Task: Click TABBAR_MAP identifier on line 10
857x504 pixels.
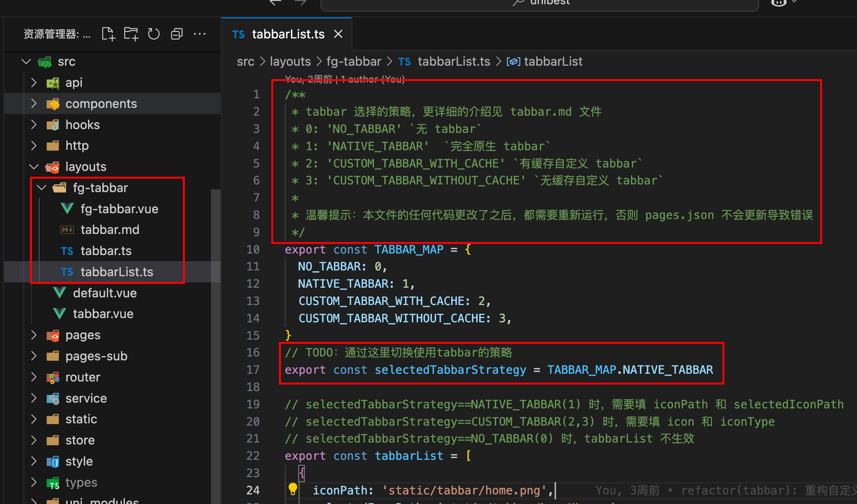Action: point(409,249)
